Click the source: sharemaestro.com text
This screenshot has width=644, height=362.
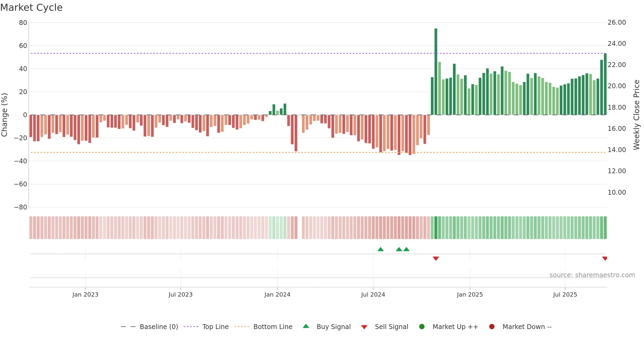coord(592,275)
